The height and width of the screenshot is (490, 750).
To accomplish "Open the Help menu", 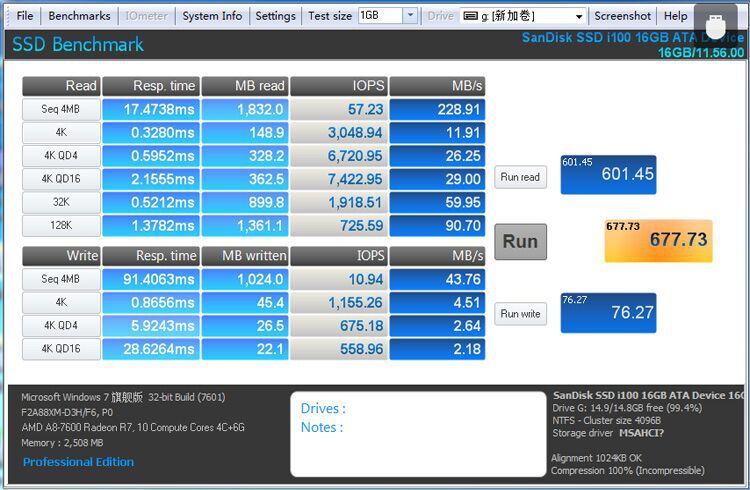I will [x=675, y=16].
